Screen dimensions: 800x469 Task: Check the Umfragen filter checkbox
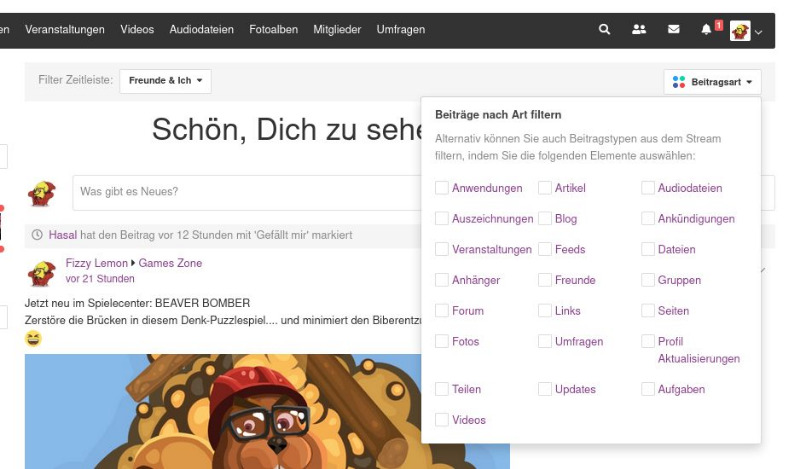[545, 342]
